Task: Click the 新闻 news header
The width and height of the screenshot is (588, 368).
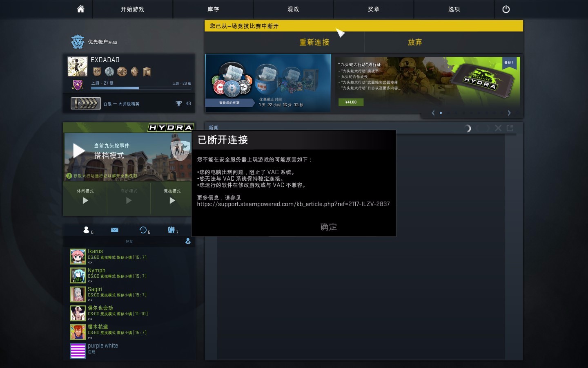Action: point(214,128)
